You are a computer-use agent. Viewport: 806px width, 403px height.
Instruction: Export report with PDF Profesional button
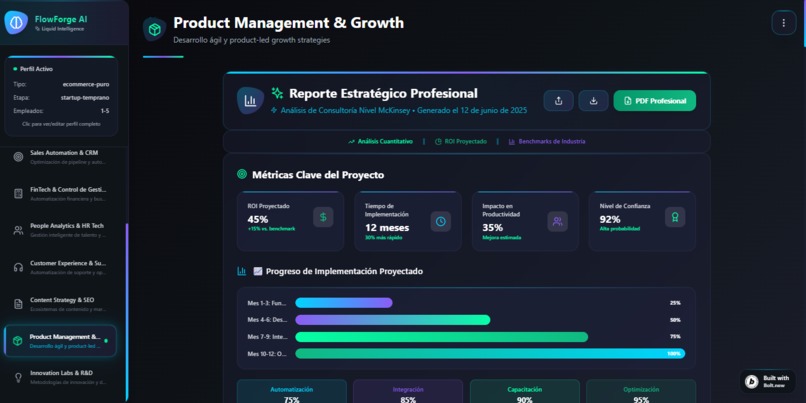(654, 101)
